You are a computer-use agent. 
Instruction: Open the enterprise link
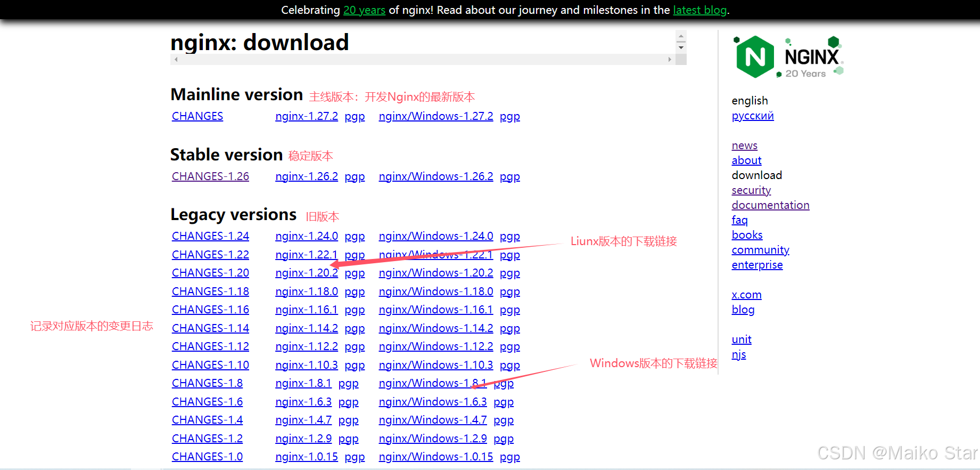point(757,265)
